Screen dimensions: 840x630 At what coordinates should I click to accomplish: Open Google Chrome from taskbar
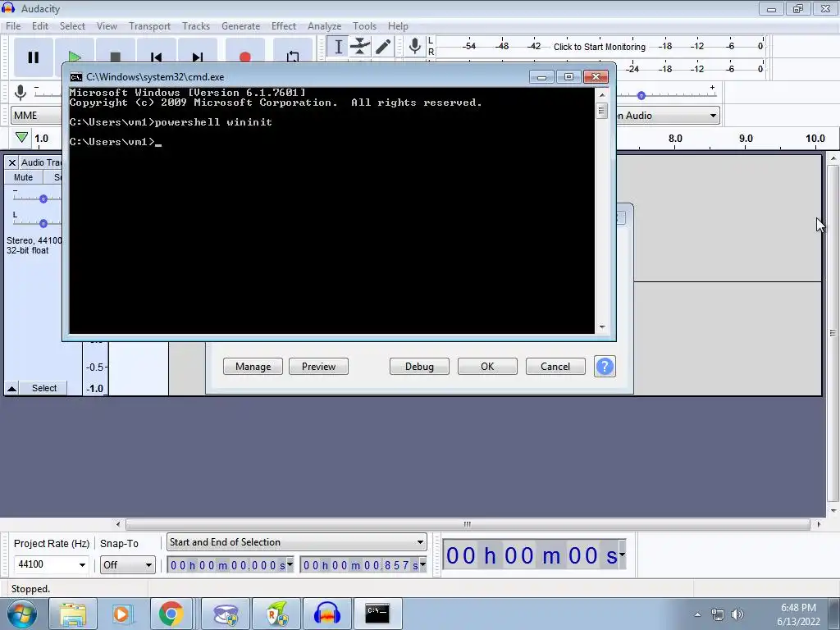point(171,614)
